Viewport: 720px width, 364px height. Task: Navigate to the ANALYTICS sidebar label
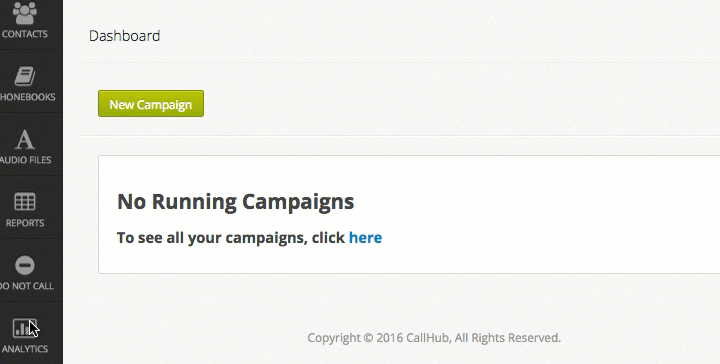25,349
